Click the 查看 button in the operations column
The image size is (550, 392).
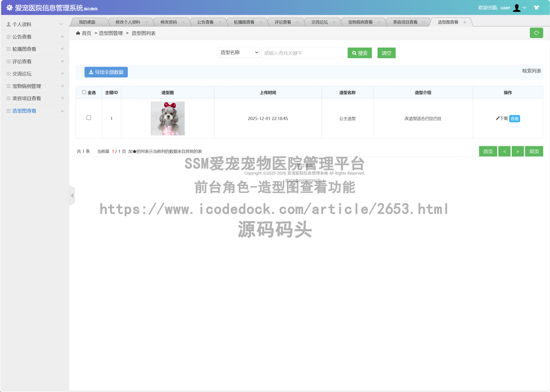(x=514, y=118)
